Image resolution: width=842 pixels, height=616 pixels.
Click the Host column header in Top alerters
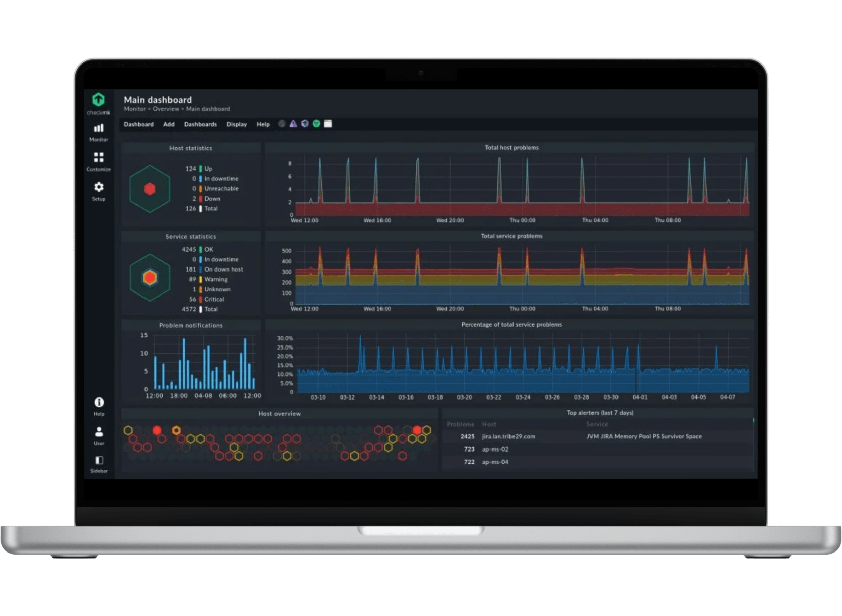489,425
